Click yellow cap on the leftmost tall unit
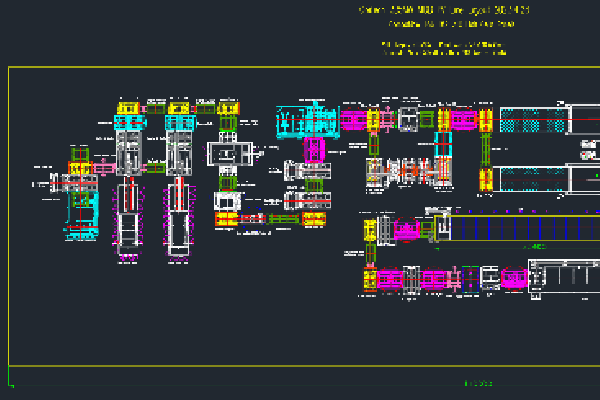The height and width of the screenshot is (400, 600). click(127, 107)
